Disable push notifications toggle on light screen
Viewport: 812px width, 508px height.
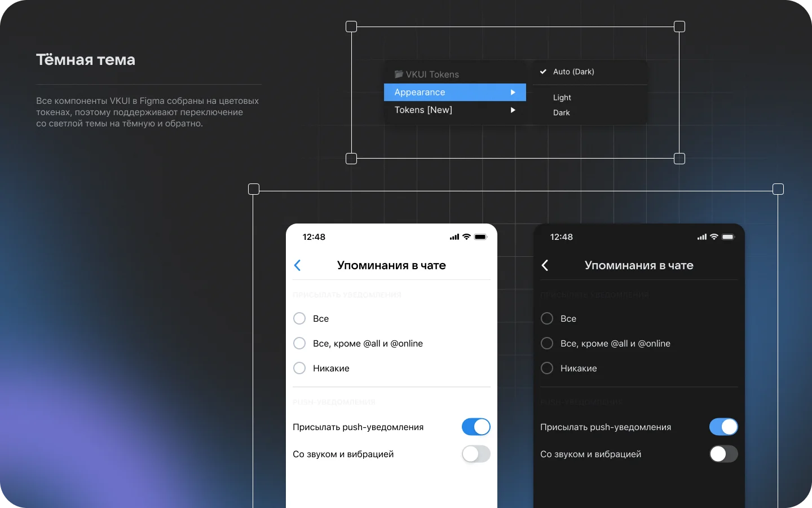pos(475,427)
